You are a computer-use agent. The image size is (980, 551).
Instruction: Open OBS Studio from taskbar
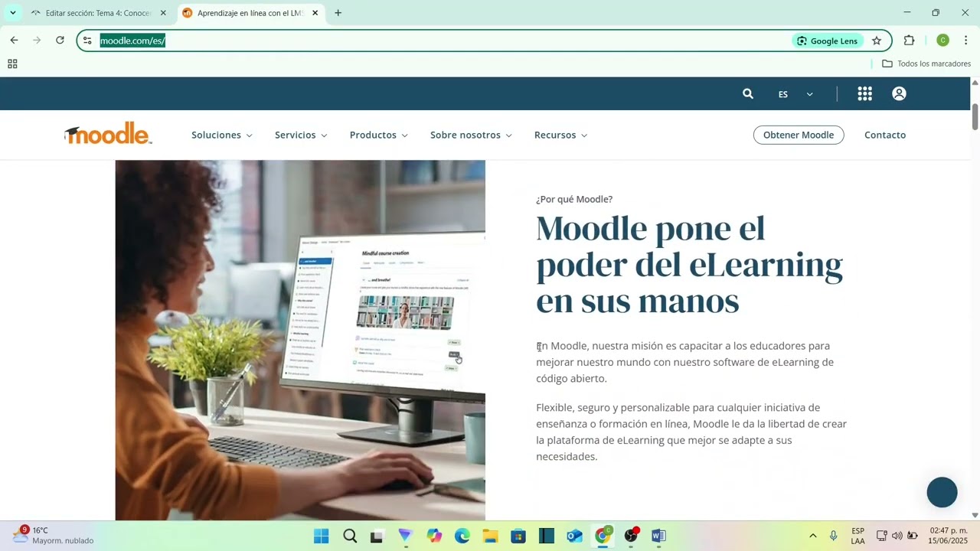point(632,536)
